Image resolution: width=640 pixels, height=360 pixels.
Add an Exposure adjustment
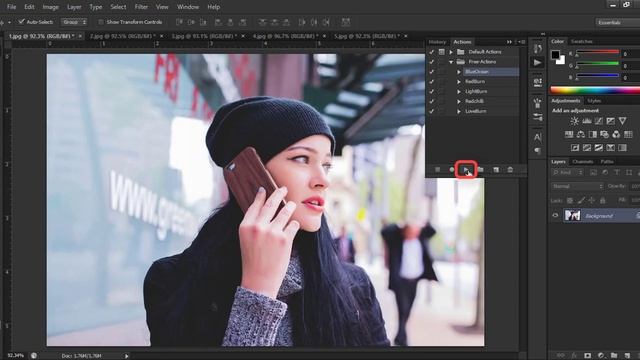pos(610,121)
